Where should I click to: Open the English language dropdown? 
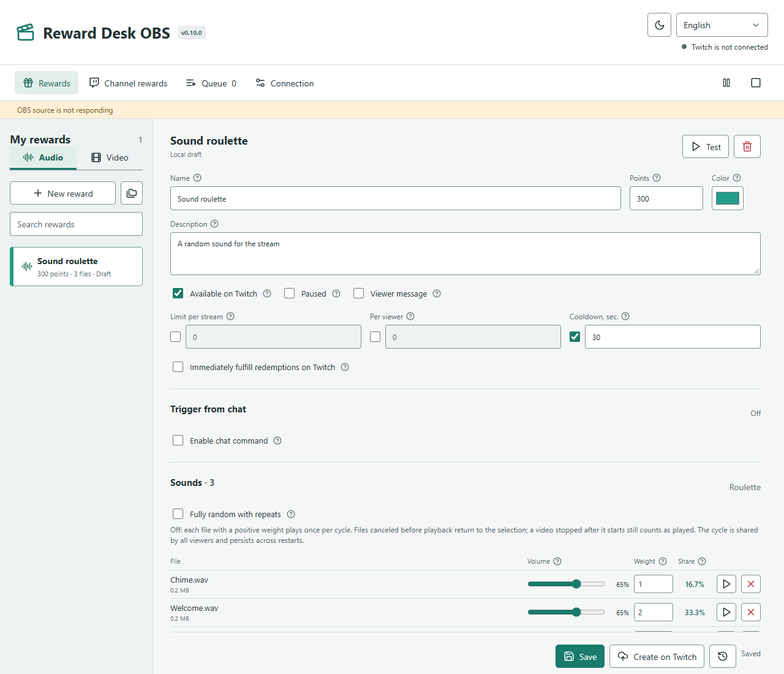click(x=722, y=25)
